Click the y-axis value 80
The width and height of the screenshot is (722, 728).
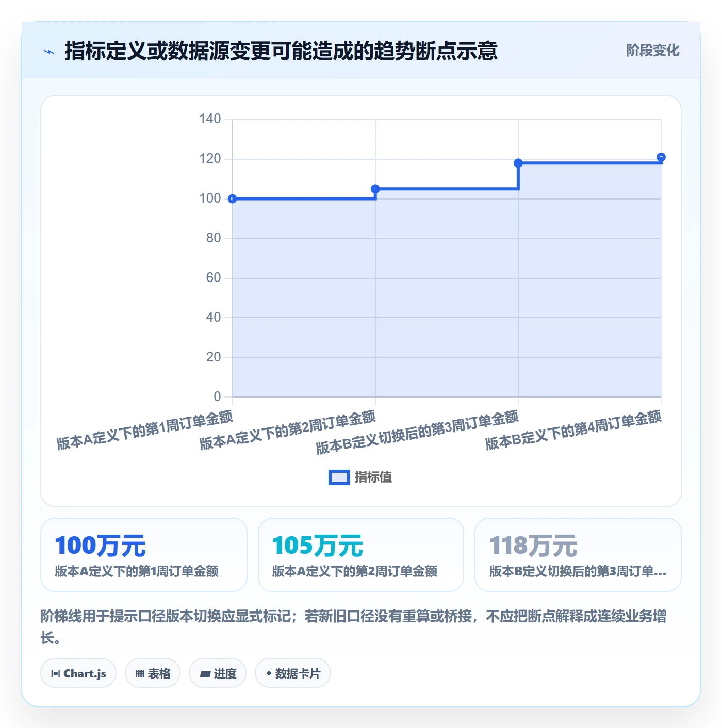coord(214,238)
